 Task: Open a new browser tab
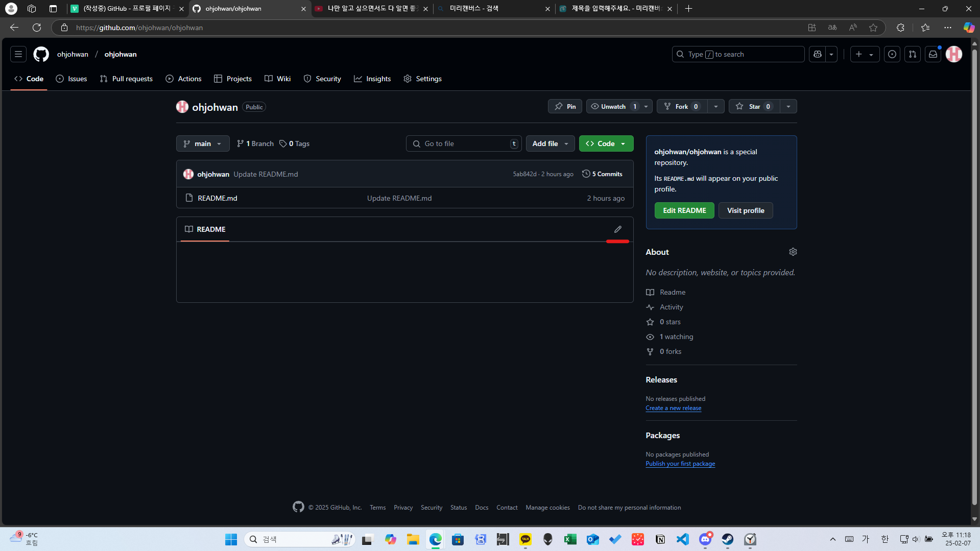coord(689,9)
